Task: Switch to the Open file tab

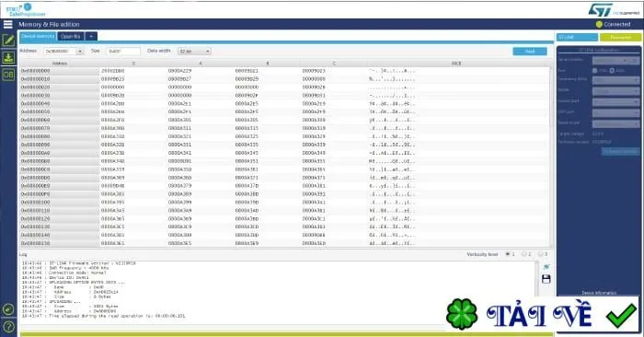Action: pos(71,37)
